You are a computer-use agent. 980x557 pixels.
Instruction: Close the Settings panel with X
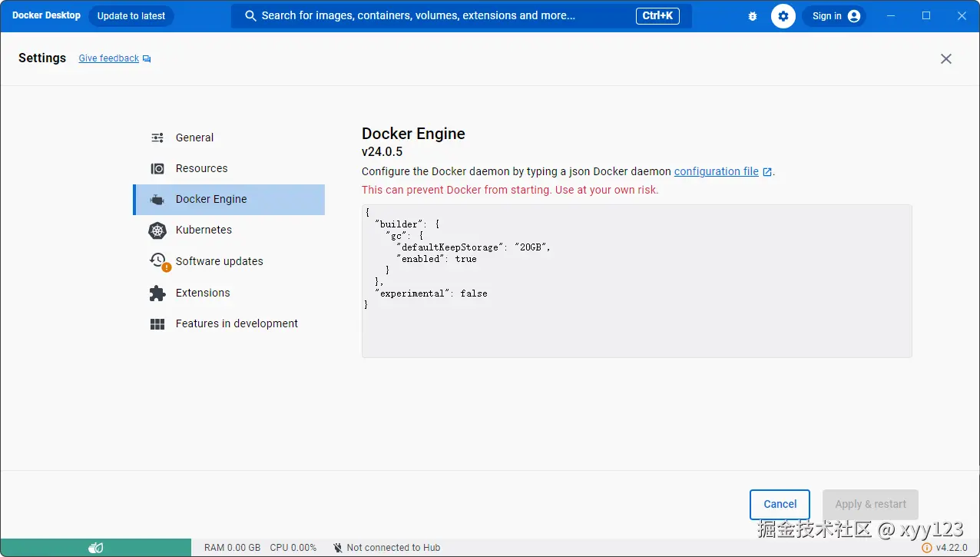point(946,59)
